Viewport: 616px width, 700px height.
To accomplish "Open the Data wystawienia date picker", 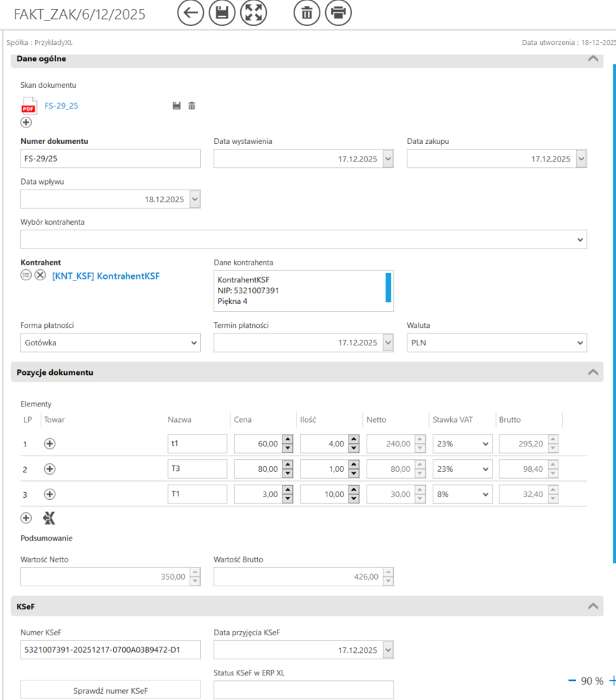I will 388,159.
